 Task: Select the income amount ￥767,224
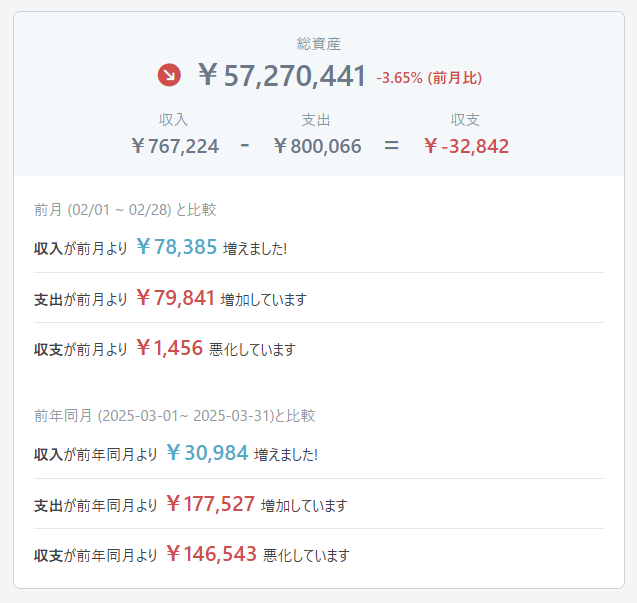click(174, 146)
